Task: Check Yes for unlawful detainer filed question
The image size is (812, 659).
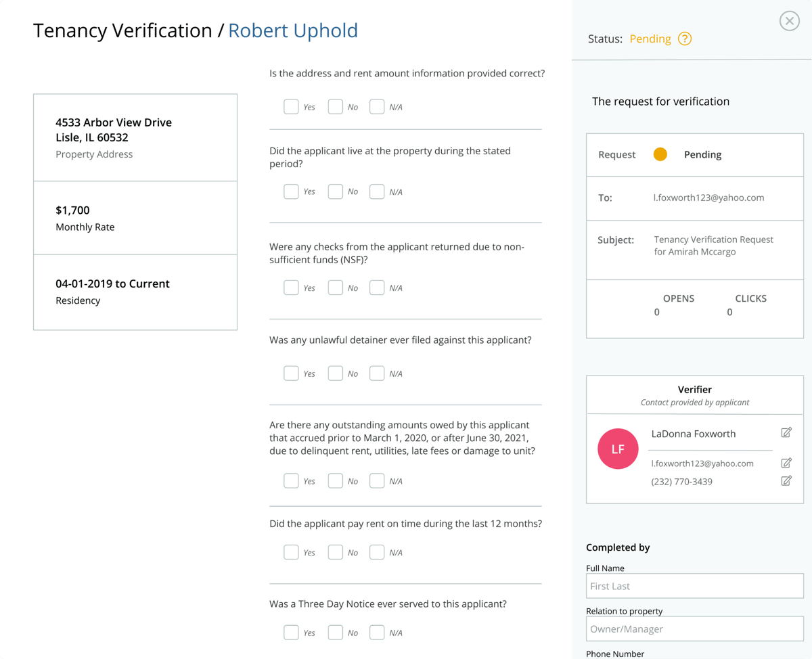Action: pyautogui.click(x=291, y=373)
